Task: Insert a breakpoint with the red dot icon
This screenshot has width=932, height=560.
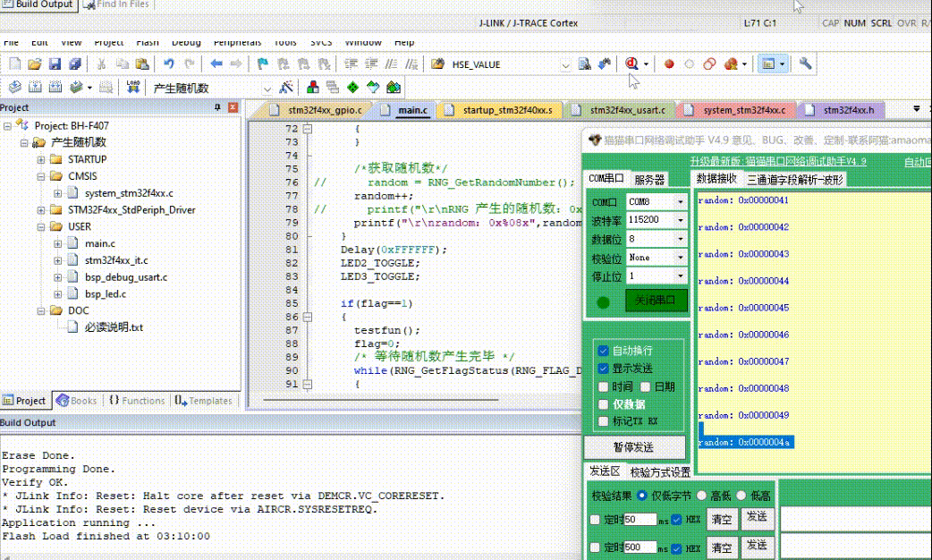Action: click(669, 64)
